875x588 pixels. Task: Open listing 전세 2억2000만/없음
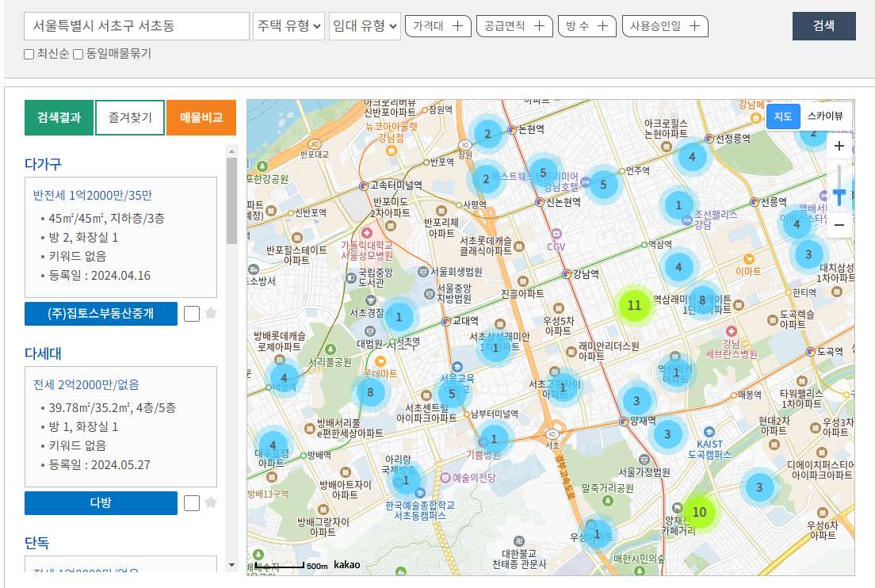86,384
